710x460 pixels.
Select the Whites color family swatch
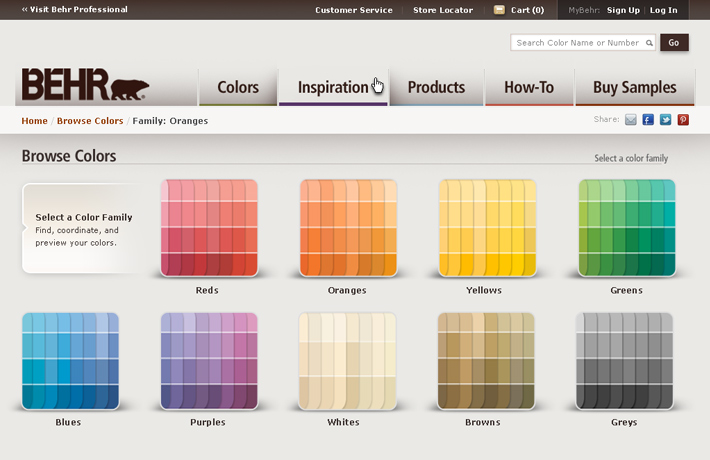click(347, 361)
